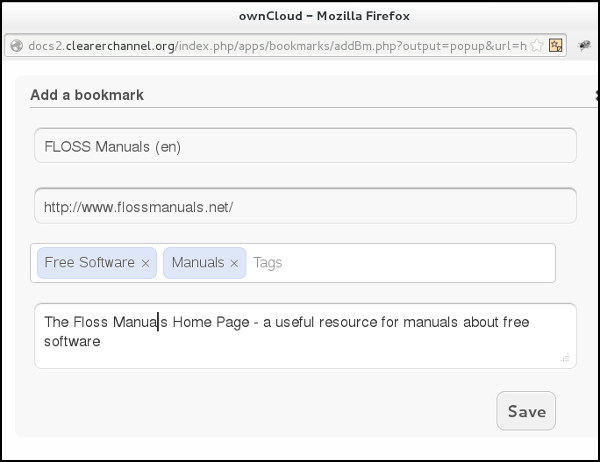This screenshot has width=600, height=462.
Task: Focus the bookmark title field
Action: (x=305, y=146)
